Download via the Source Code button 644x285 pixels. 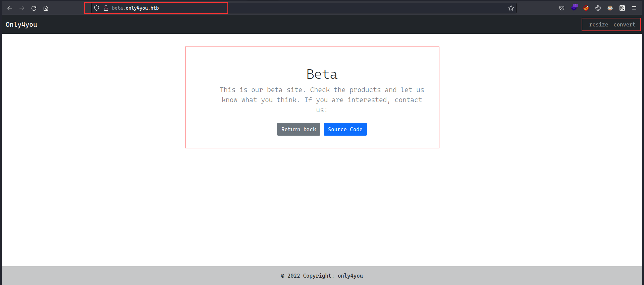point(345,129)
